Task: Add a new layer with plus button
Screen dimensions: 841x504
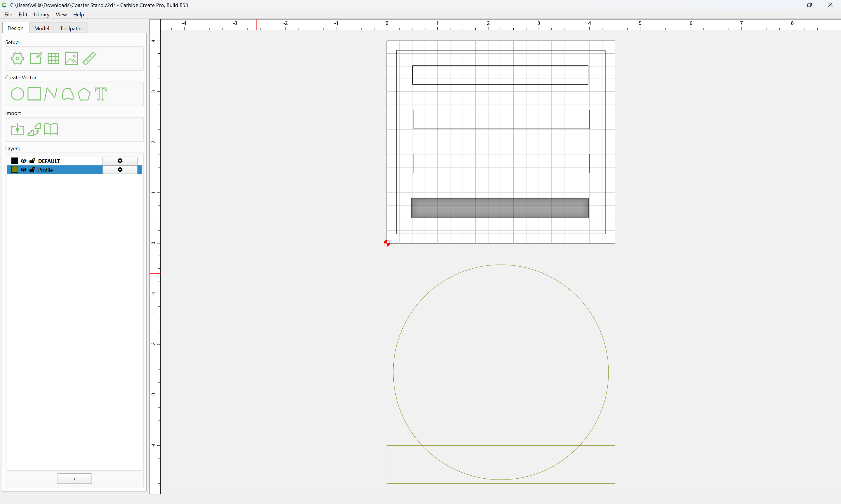Action: tap(74, 479)
